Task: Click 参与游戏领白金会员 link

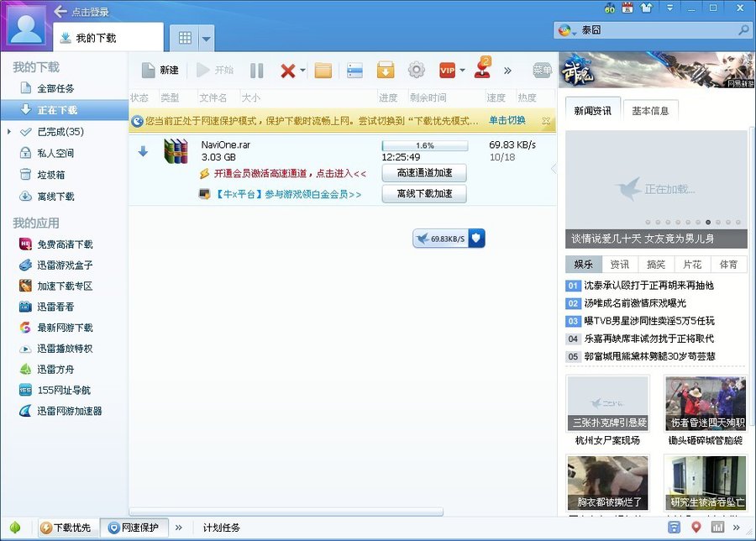Action: pyautogui.click(x=288, y=194)
